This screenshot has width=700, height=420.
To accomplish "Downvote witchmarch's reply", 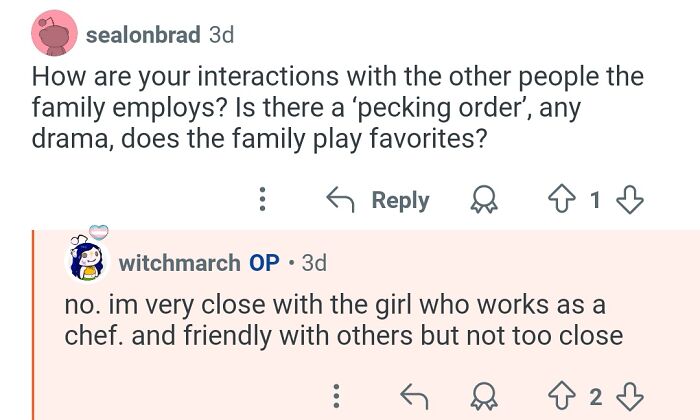I will point(628,396).
